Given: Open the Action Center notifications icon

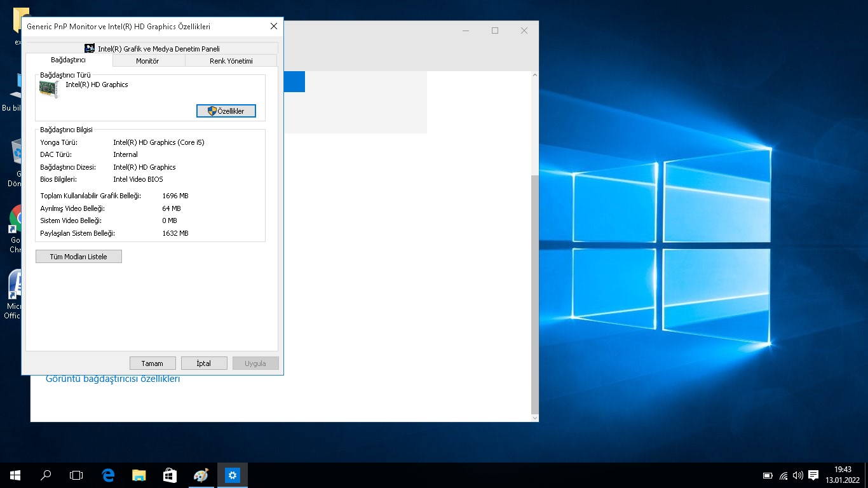Looking at the screenshot, I should 813,475.
